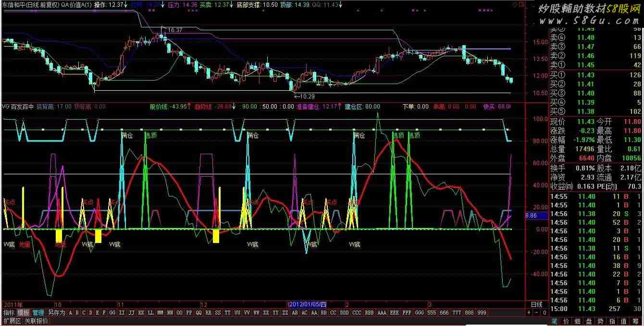
Task: Click the 买② bid row at 11.41
Action: 595,84
